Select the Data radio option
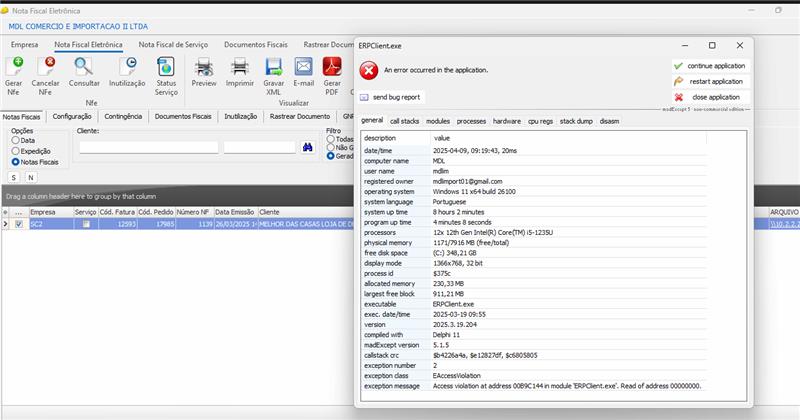The height and width of the screenshot is (420, 800). [x=15, y=141]
